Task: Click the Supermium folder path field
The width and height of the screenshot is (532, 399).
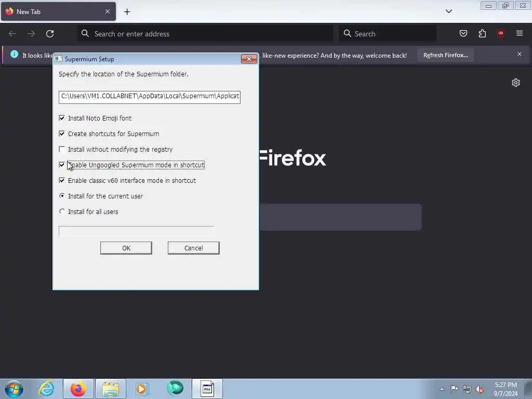Action: [x=149, y=97]
